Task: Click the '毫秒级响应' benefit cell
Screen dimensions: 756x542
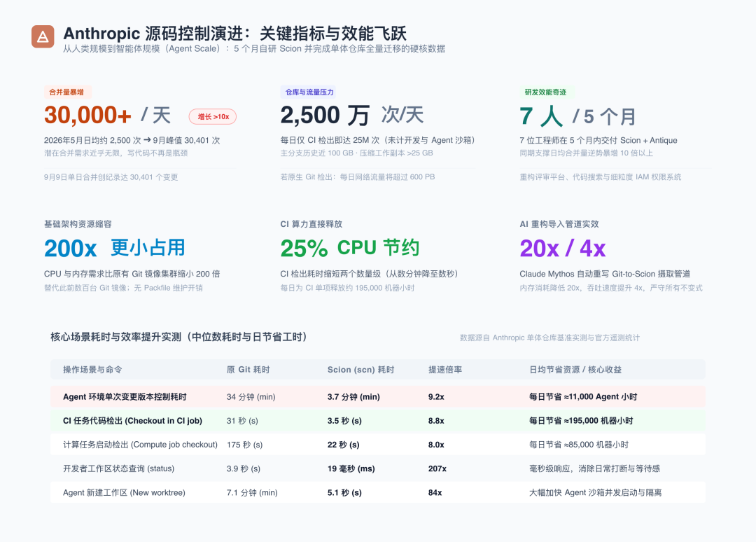Action: (594, 468)
